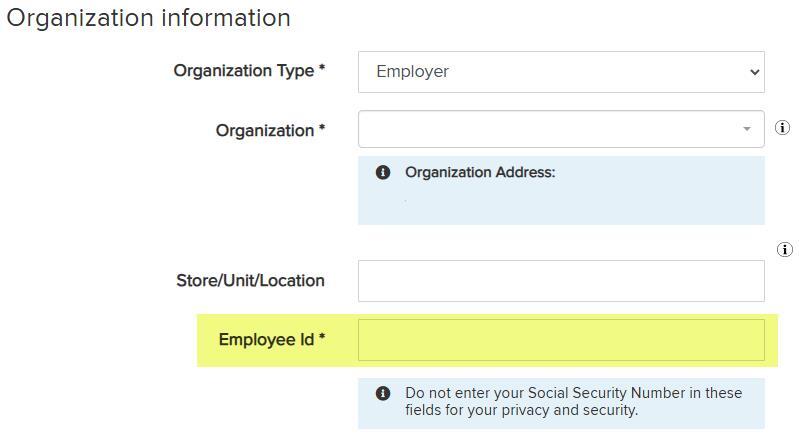799x443 pixels.
Task: Expand the Organization combo box arrow
Action: 746,129
